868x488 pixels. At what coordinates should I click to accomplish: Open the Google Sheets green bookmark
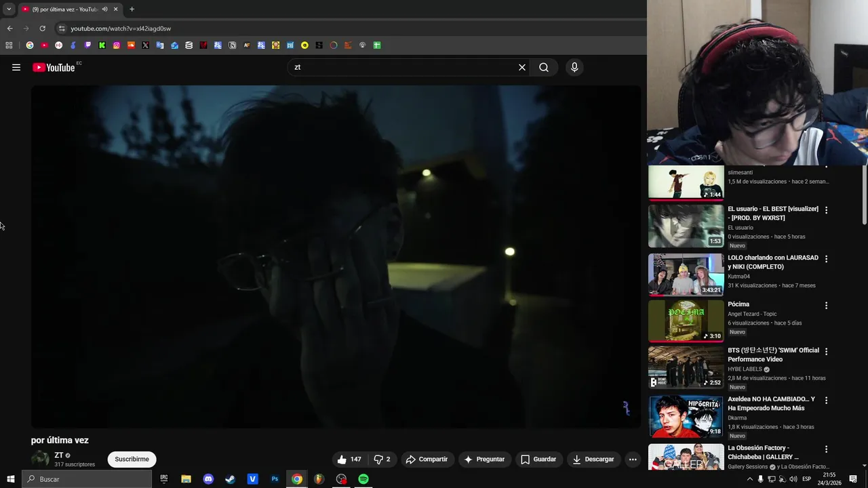(377, 45)
